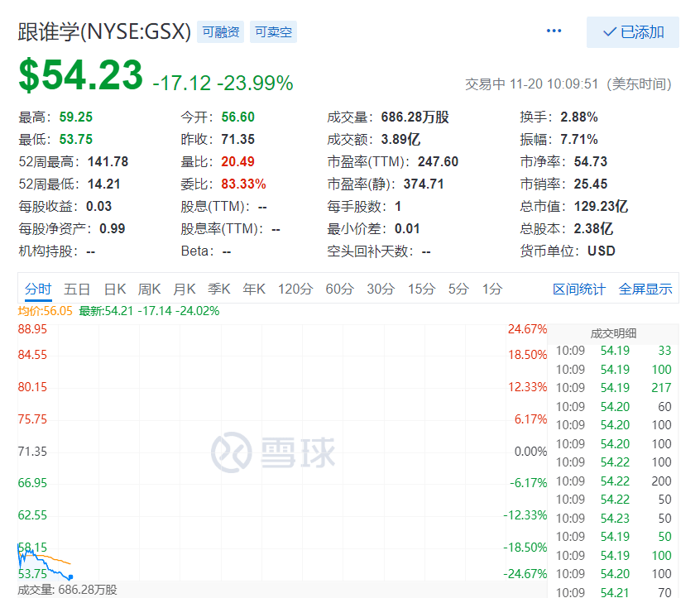Switch to the 五日 chart tab
This screenshot has width=700, height=598.
77,289
